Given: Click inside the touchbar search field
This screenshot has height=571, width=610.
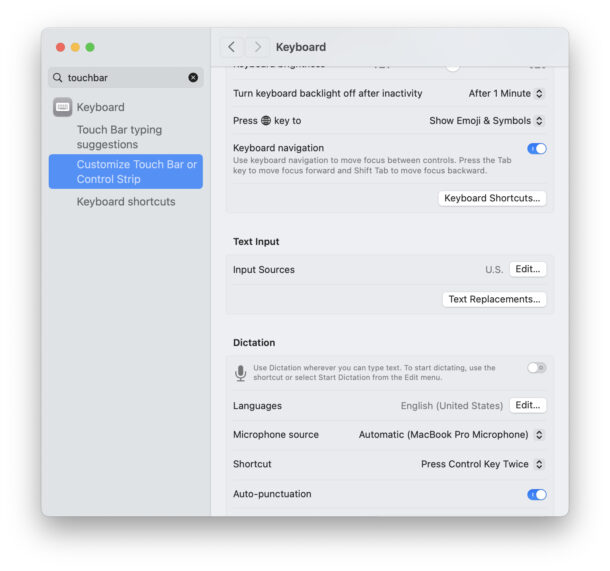Looking at the screenshot, I should 125,78.
